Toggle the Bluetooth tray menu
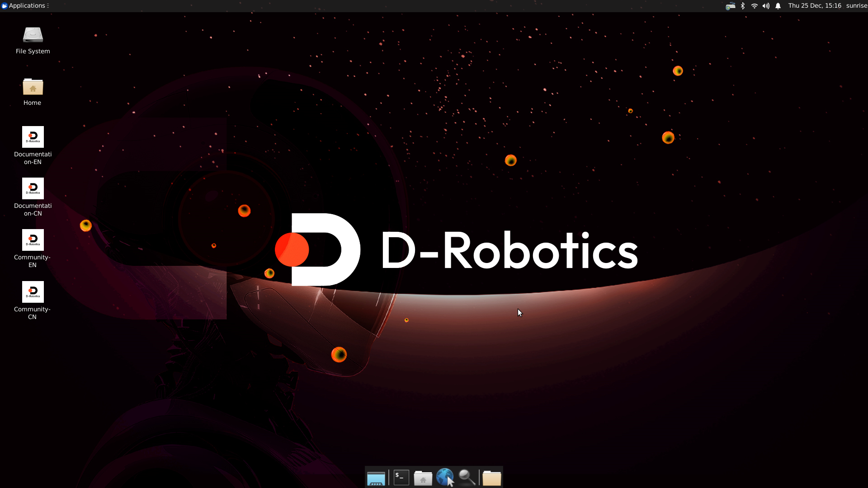 (742, 6)
